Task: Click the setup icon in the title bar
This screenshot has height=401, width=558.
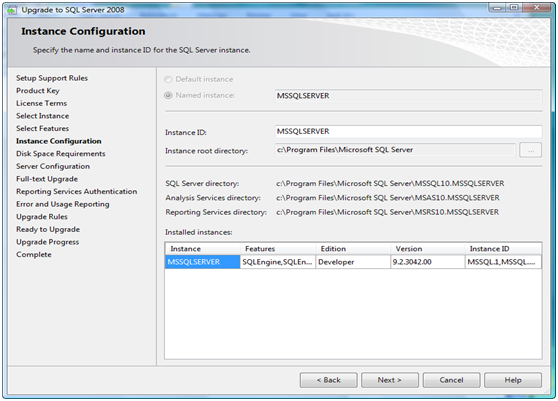Action: click(x=12, y=10)
